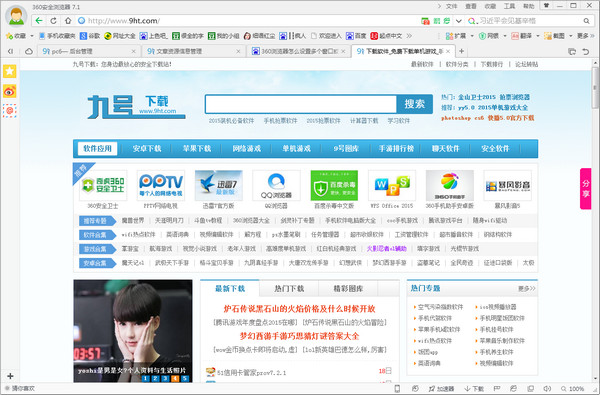Click the 暴风影音 software icon

[507, 185]
